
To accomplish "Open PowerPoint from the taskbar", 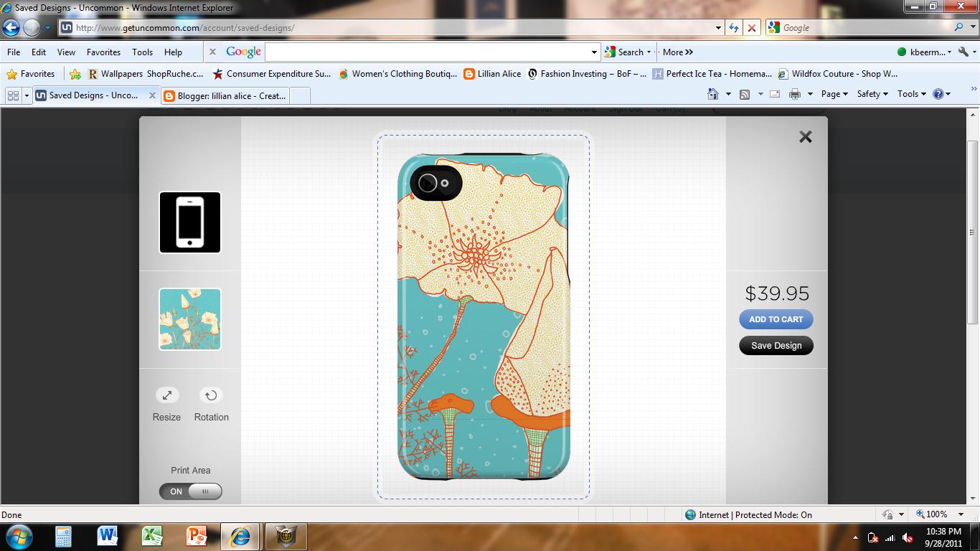I will 197,537.
